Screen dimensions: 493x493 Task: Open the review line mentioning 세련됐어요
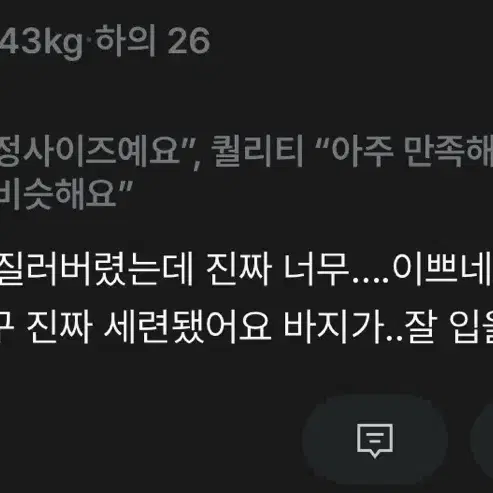point(246,327)
